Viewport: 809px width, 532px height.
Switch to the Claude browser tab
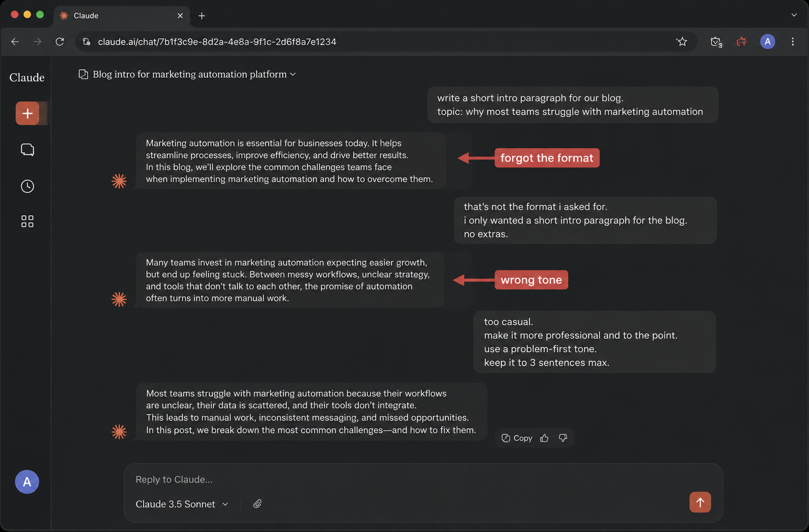pos(121,16)
